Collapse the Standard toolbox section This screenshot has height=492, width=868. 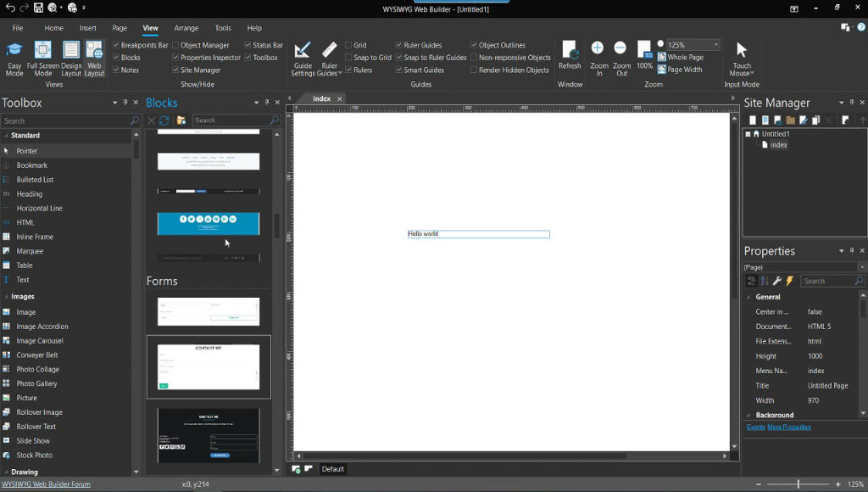point(6,135)
